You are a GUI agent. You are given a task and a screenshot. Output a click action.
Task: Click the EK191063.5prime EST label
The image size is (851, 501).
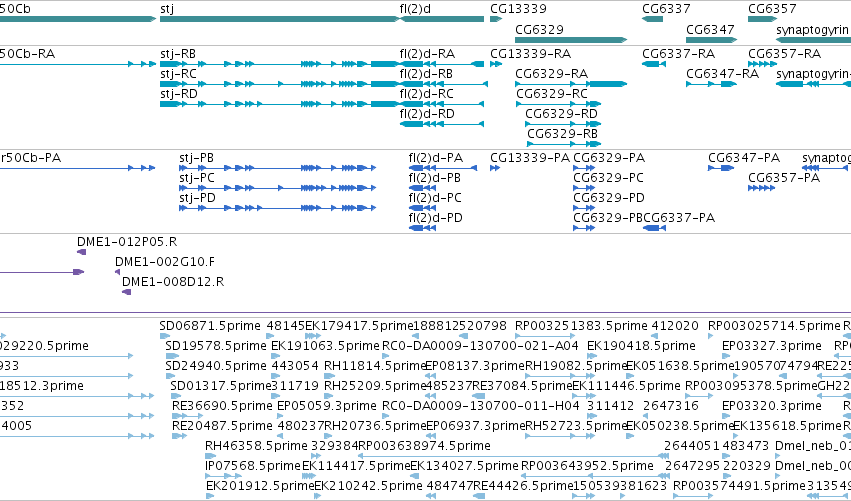point(325,346)
